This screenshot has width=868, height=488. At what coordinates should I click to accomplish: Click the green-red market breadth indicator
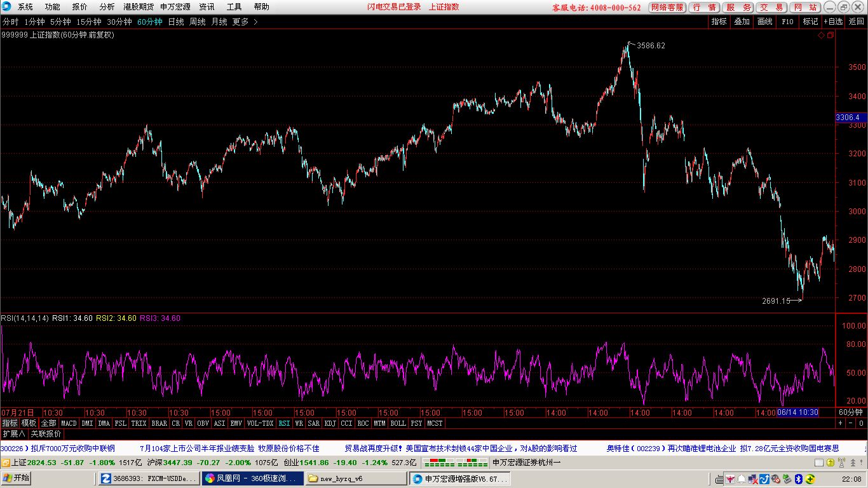coord(455,463)
